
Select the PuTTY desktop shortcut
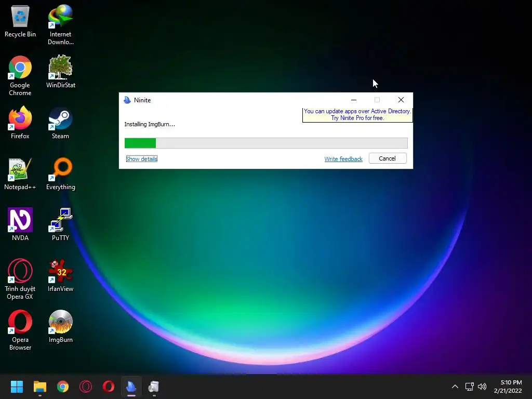[60, 224]
